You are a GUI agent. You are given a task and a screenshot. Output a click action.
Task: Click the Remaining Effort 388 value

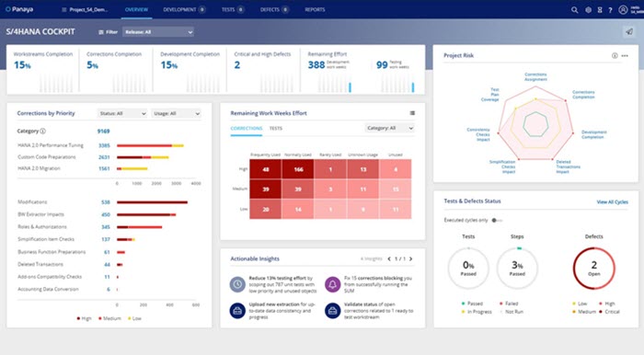pos(316,65)
